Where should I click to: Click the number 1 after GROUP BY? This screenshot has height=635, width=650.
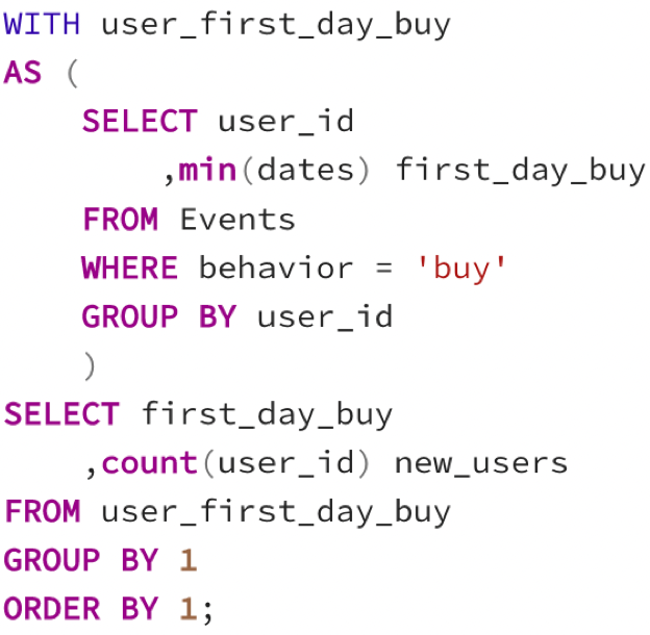click(188, 560)
